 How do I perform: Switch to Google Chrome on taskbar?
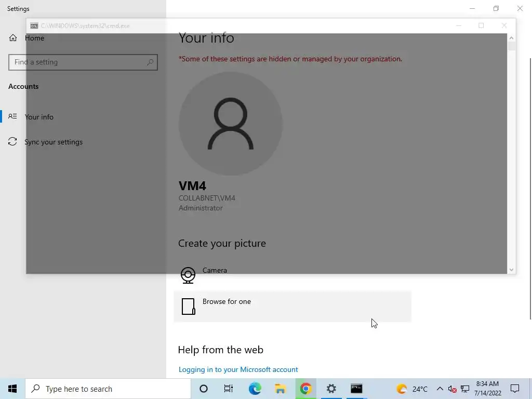coord(305,389)
